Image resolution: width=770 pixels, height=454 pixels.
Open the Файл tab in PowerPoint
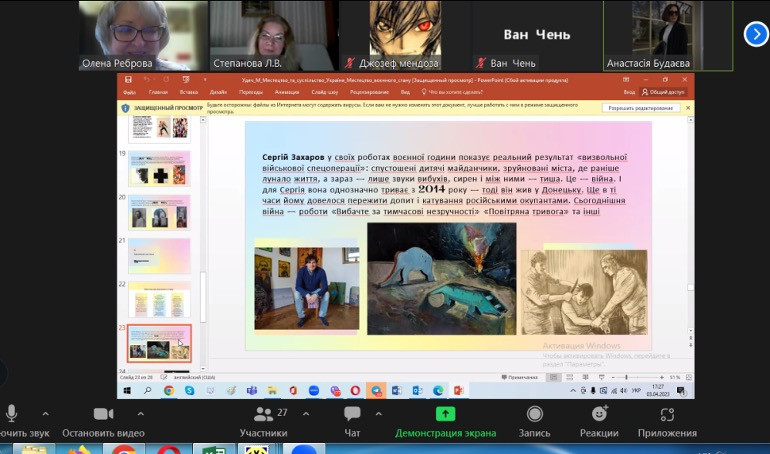[131, 91]
